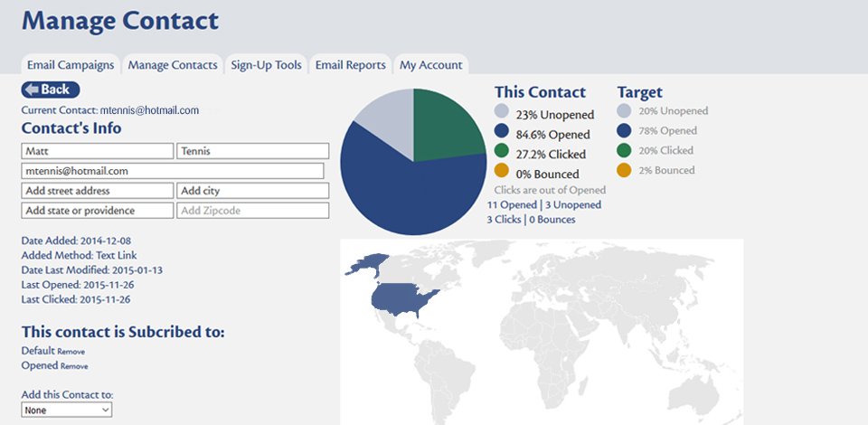Click the orange swatch beside 0% Bounced
The width and height of the screenshot is (868, 425).
pyautogui.click(x=502, y=170)
